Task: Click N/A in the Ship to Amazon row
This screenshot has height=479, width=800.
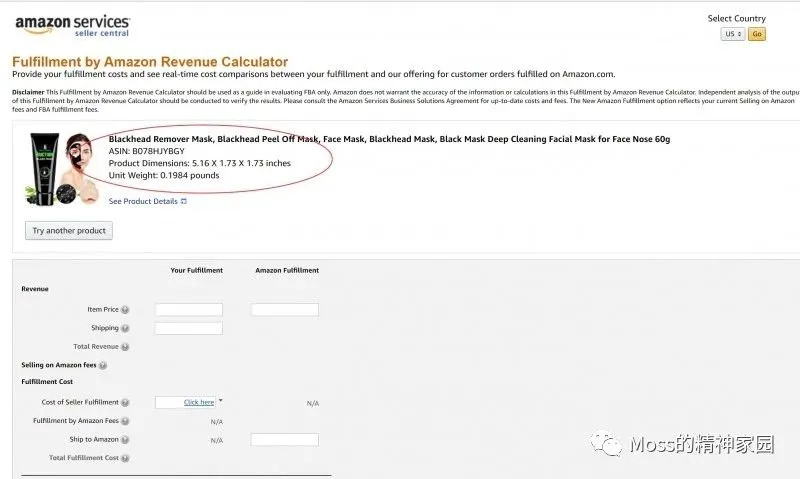Action: pos(217,440)
